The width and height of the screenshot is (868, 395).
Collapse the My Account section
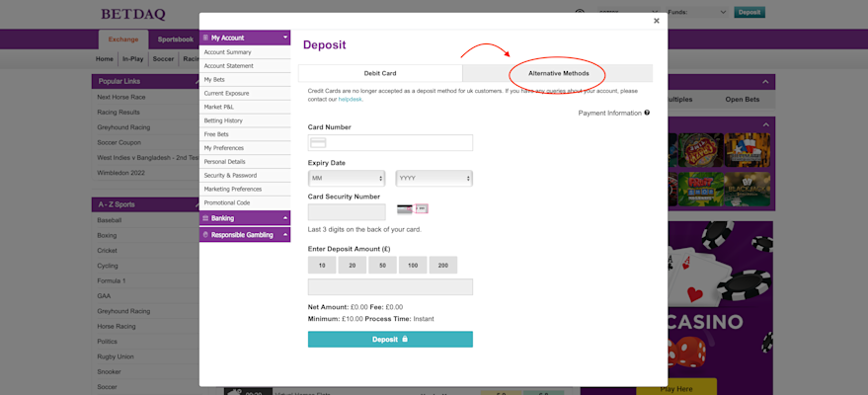pos(285,38)
